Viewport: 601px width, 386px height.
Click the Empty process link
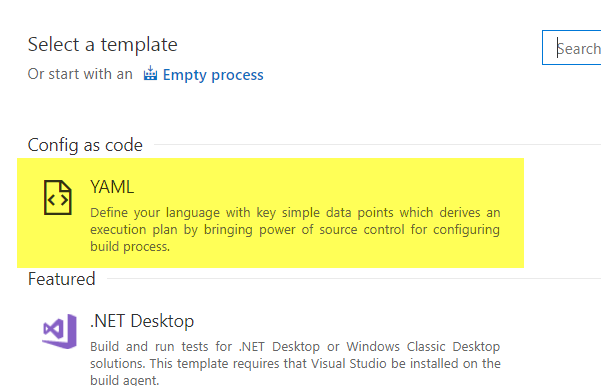pos(213,75)
